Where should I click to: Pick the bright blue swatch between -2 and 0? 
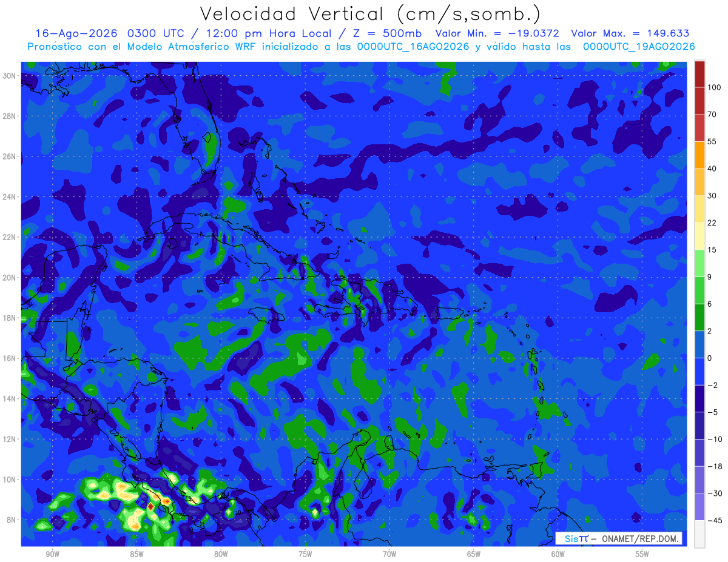coord(699,371)
